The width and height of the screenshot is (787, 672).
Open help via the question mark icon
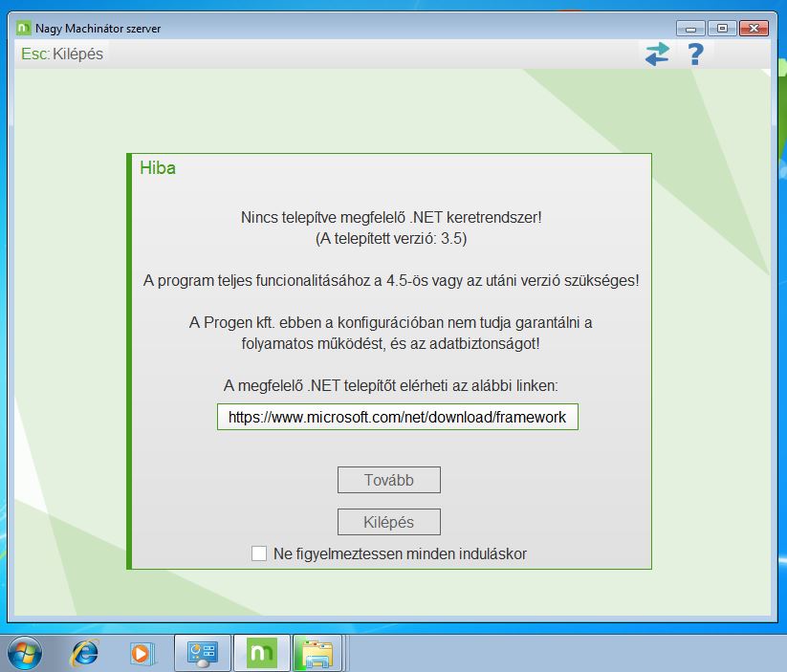pos(695,54)
